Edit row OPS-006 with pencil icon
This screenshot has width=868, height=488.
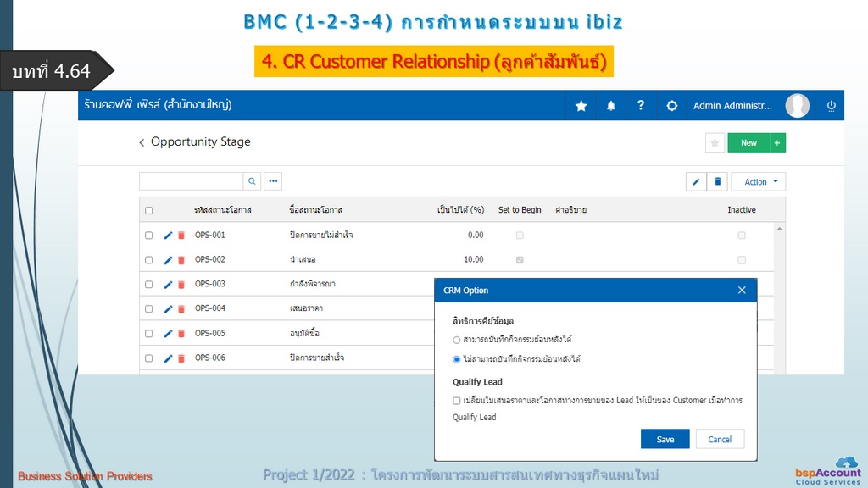[169, 358]
